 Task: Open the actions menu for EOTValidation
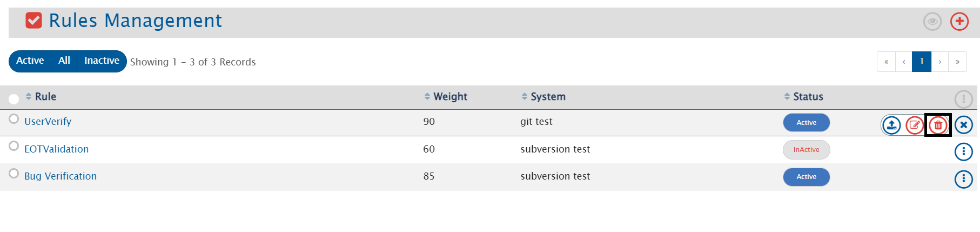964,152
